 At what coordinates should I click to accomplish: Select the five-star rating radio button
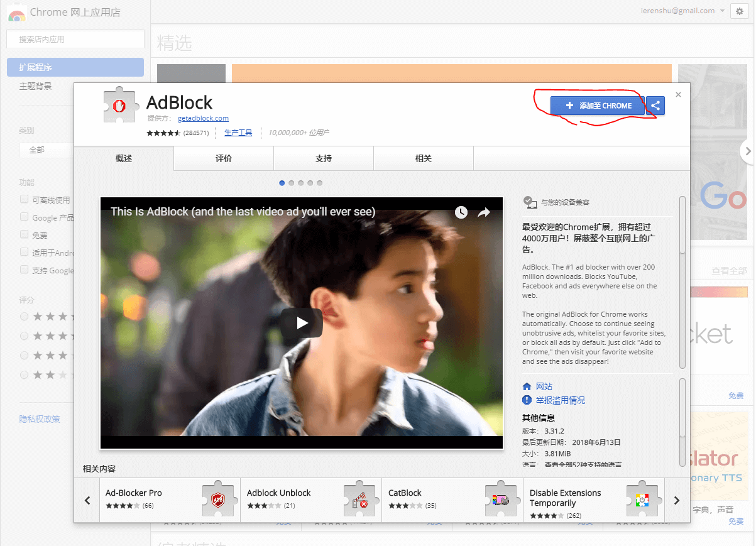tap(25, 316)
